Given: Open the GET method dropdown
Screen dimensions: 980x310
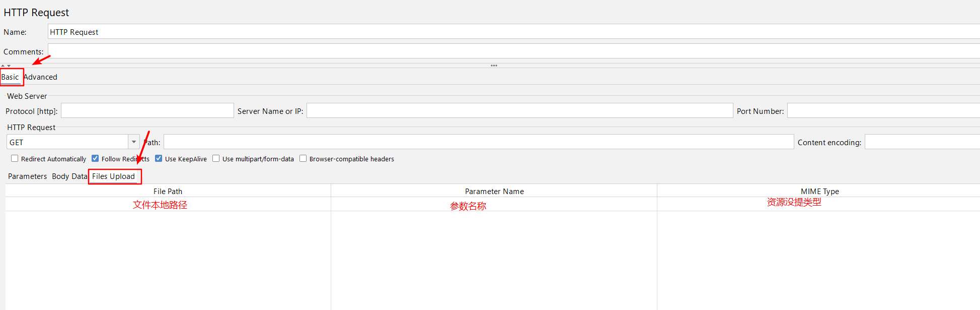Looking at the screenshot, I should 133,142.
